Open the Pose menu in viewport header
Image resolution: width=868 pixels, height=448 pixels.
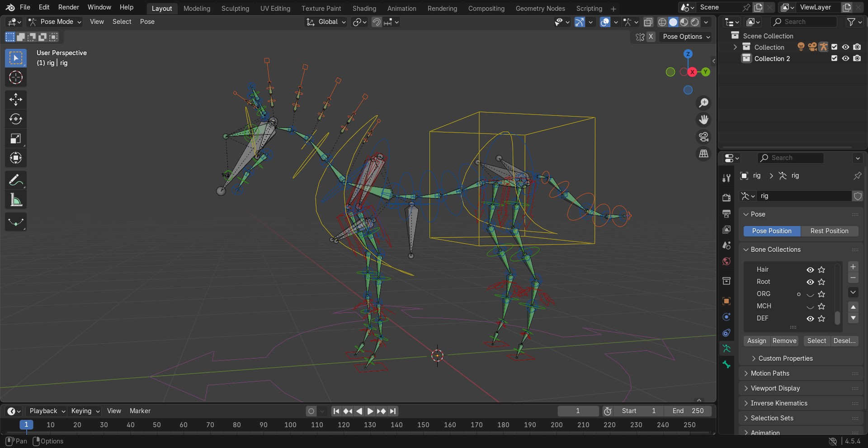tap(147, 22)
